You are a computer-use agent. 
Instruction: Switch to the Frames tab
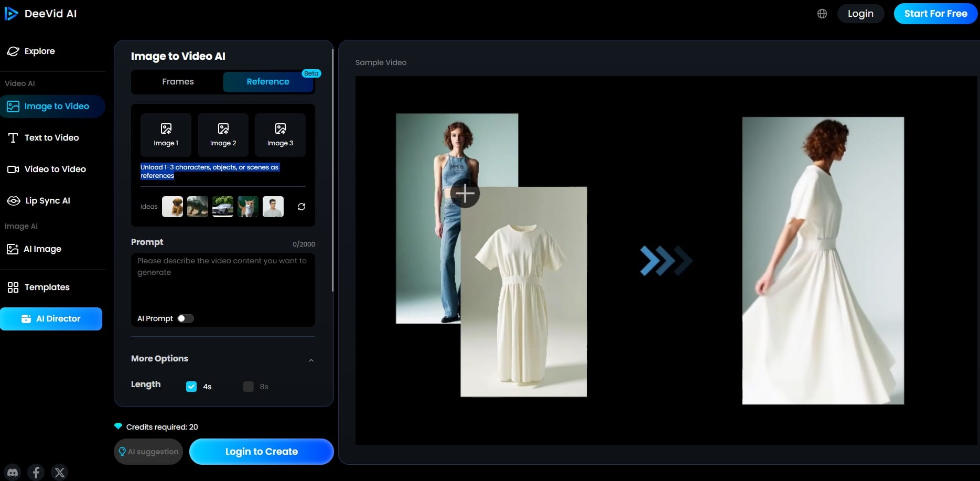178,81
